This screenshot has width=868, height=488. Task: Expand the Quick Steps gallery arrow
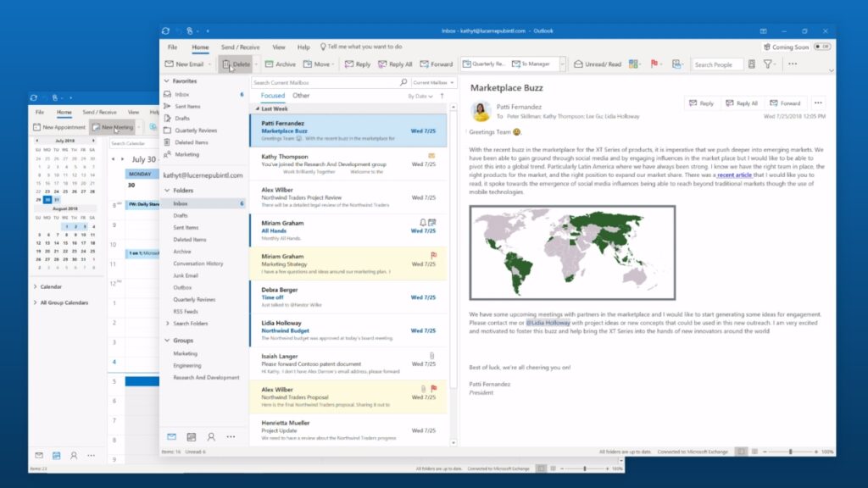[x=563, y=64]
